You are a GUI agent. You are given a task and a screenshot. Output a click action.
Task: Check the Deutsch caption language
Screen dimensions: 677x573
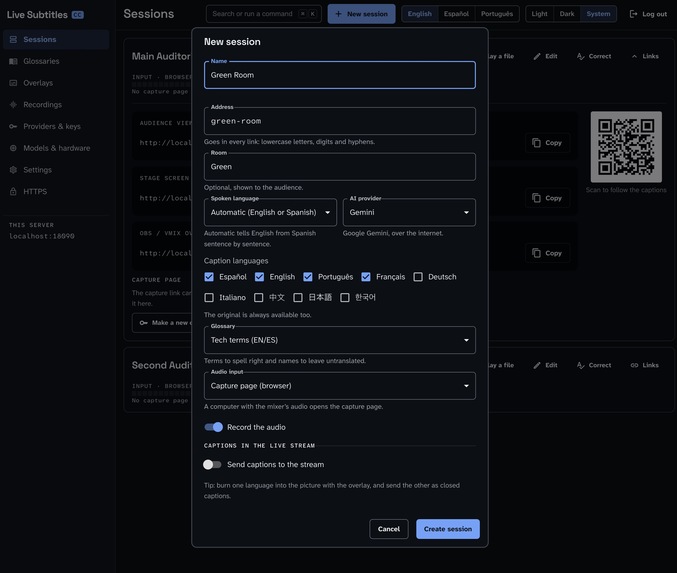pyautogui.click(x=418, y=277)
